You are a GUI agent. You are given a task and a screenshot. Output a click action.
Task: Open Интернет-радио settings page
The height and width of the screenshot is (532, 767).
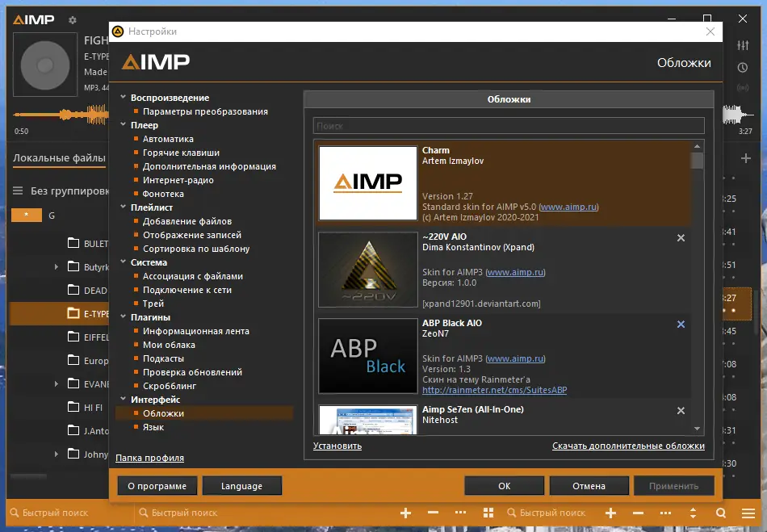click(x=178, y=180)
